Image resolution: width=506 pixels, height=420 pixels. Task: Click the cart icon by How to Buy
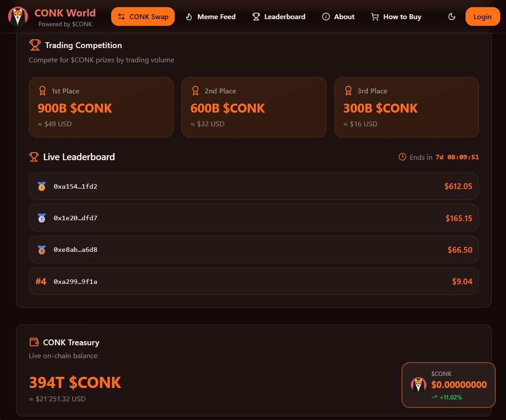pos(375,17)
